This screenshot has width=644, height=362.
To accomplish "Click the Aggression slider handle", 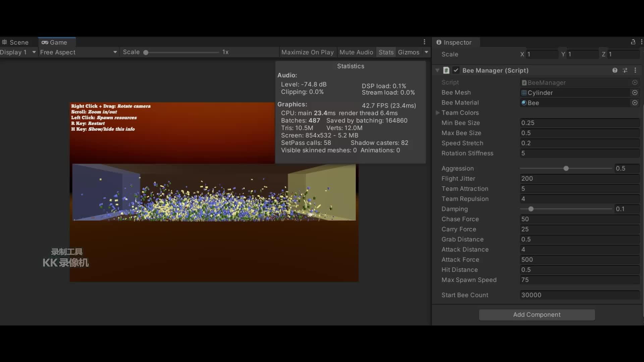I will pos(566,169).
